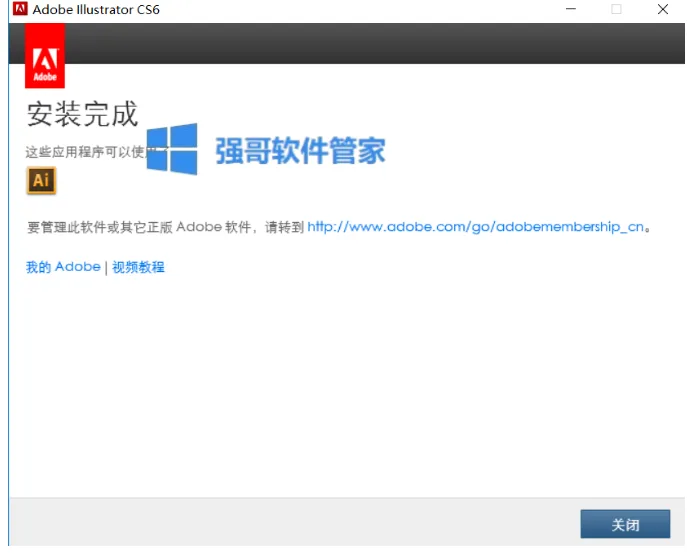Click the red Adobe logo badge

click(45, 56)
